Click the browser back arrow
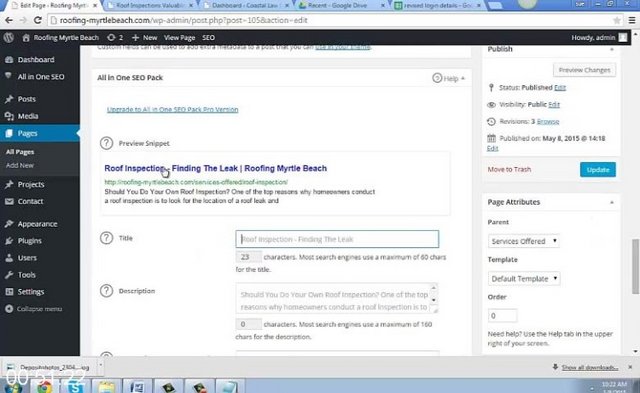 pyautogui.click(x=9, y=20)
